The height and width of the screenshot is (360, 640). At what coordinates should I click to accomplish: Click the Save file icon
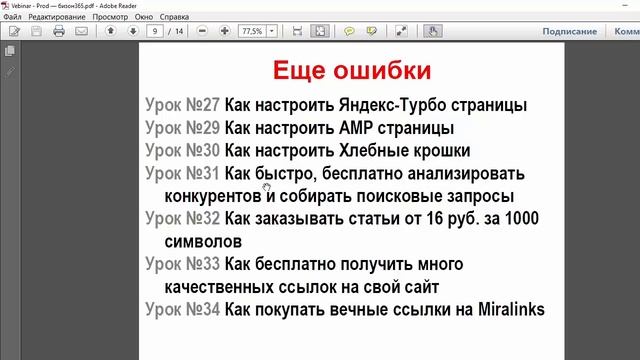[x=36, y=31]
